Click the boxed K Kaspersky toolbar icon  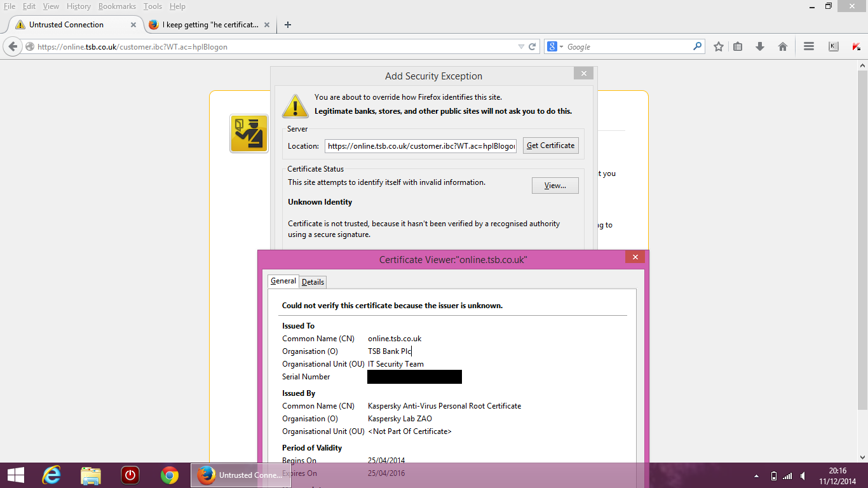834,46
